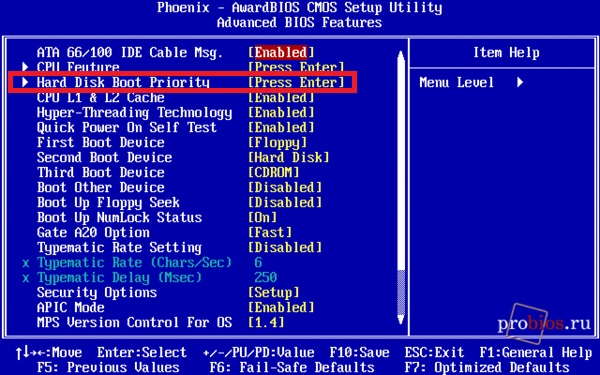Open the Third Boot Device CDROM options
Screen dimensions: 600x375
click(x=274, y=172)
